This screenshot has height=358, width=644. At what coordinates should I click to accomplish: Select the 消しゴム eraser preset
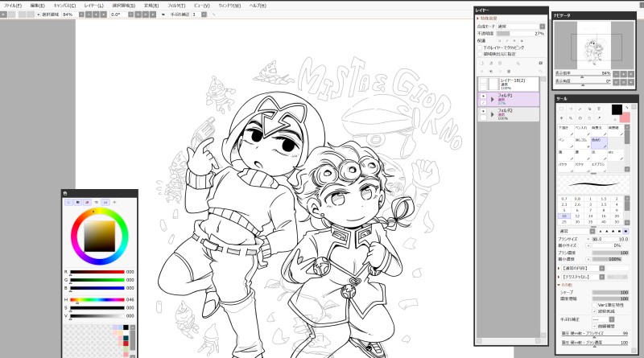click(x=582, y=143)
